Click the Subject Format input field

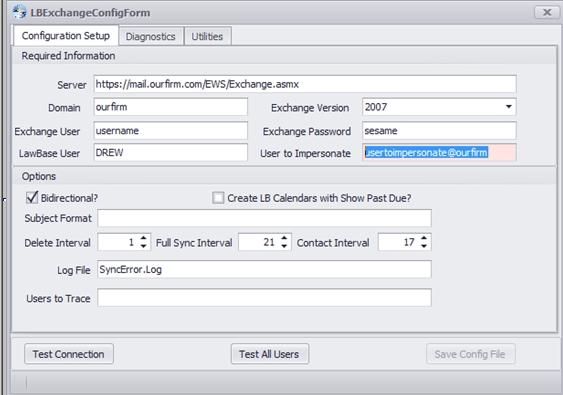[264, 218]
